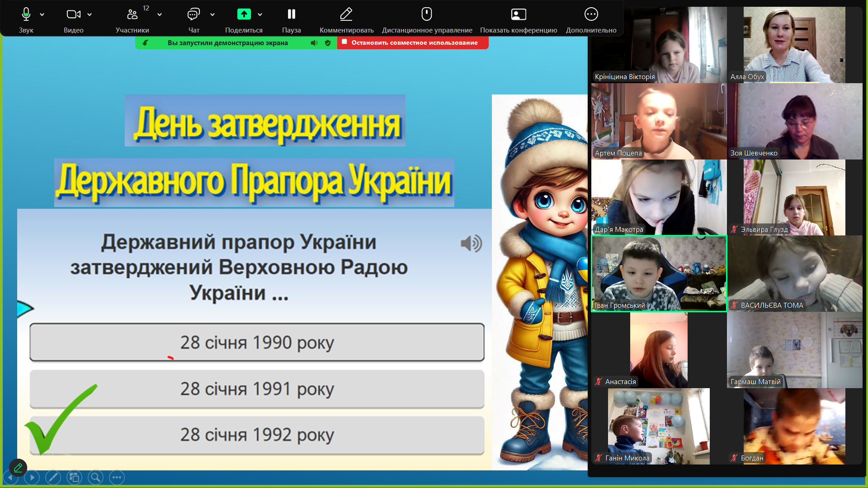Click the Дистанционное управление mouse icon
This screenshot has width=868, height=488.
pyautogui.click(x=427, y=14)
